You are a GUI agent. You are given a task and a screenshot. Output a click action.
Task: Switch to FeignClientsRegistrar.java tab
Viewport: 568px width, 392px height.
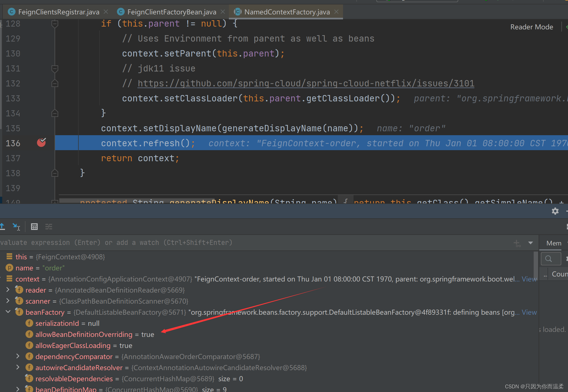[58, 12]
